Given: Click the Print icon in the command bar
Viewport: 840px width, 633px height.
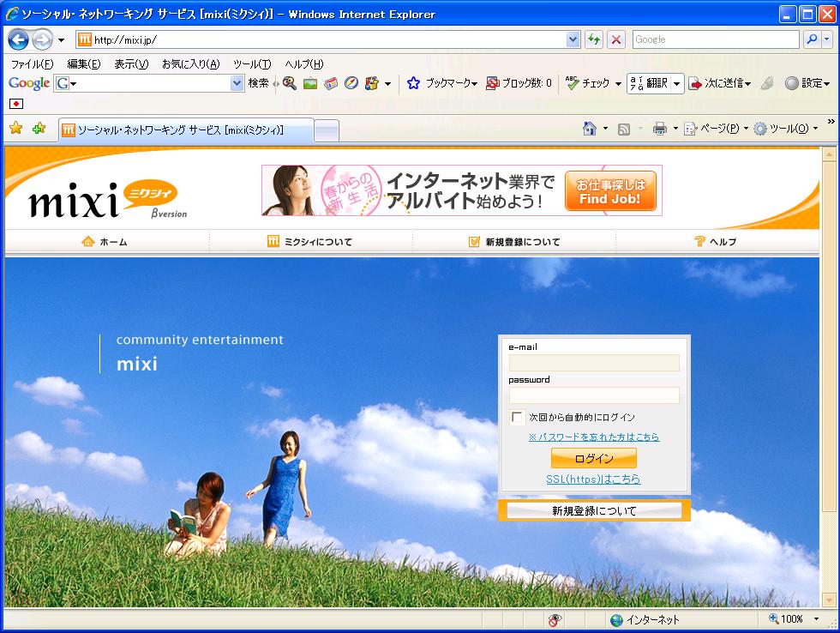Looking at the screenshot, I should coord(660,129).
